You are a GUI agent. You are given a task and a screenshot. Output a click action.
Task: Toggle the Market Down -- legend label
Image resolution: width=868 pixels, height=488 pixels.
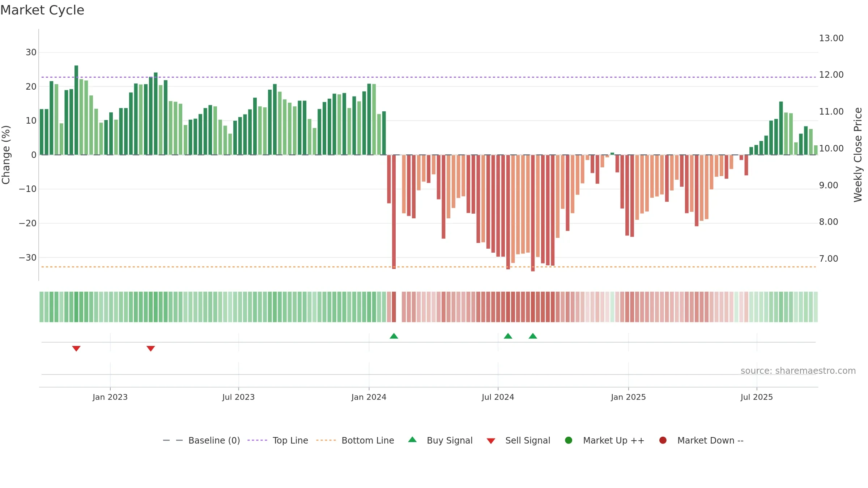click(x=710, y=440)
